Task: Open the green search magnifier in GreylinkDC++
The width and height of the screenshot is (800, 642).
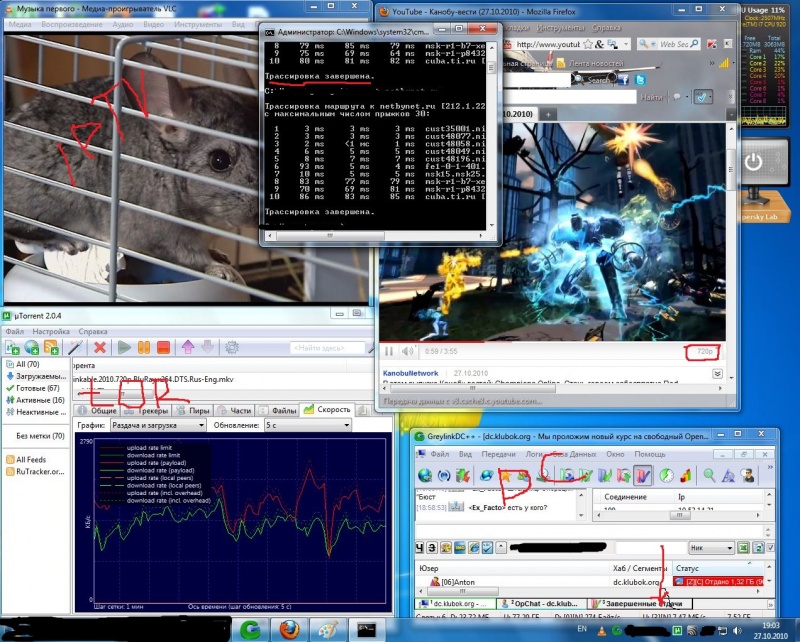Action: [709, 476]
